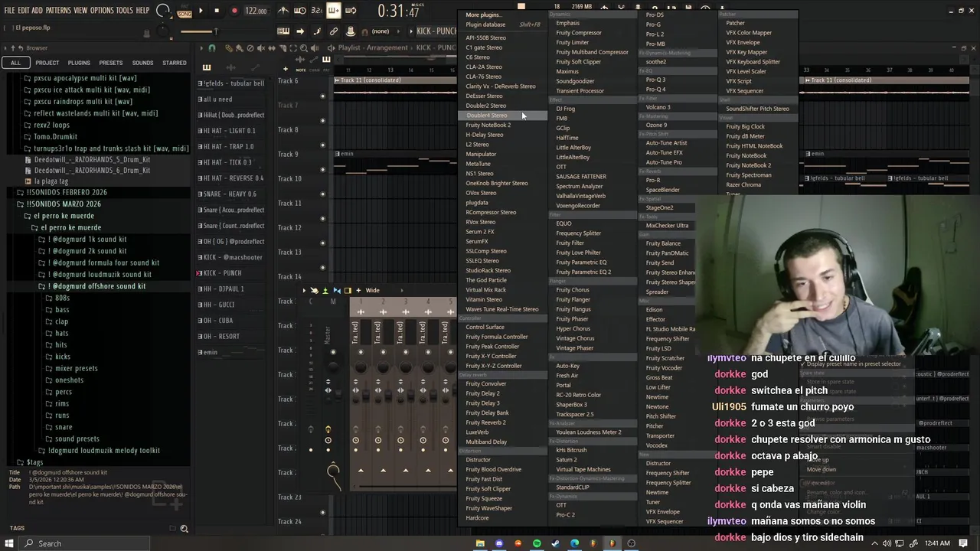980x551 pixels.
Task: Select the Playlist pencil draw tool
Action: (x=228, y=48)
